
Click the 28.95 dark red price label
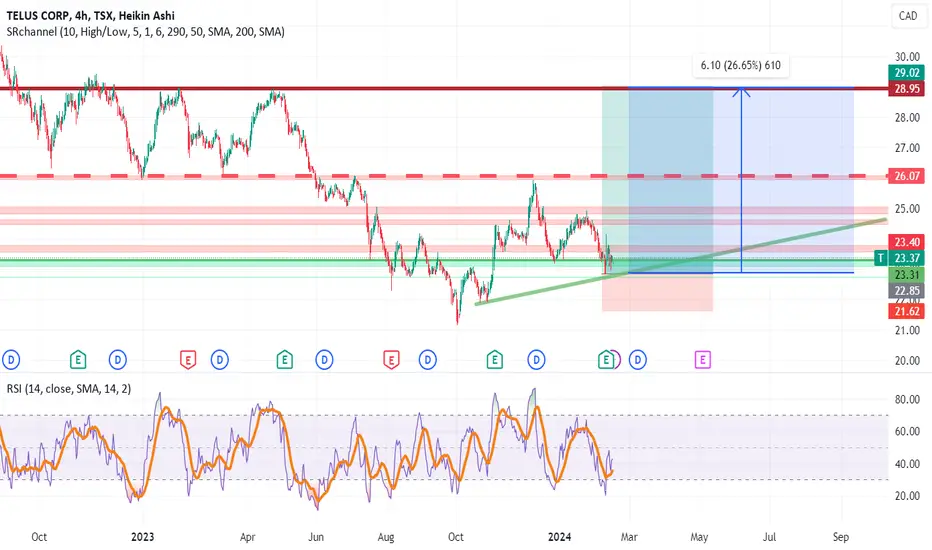[x=907, y=89]
